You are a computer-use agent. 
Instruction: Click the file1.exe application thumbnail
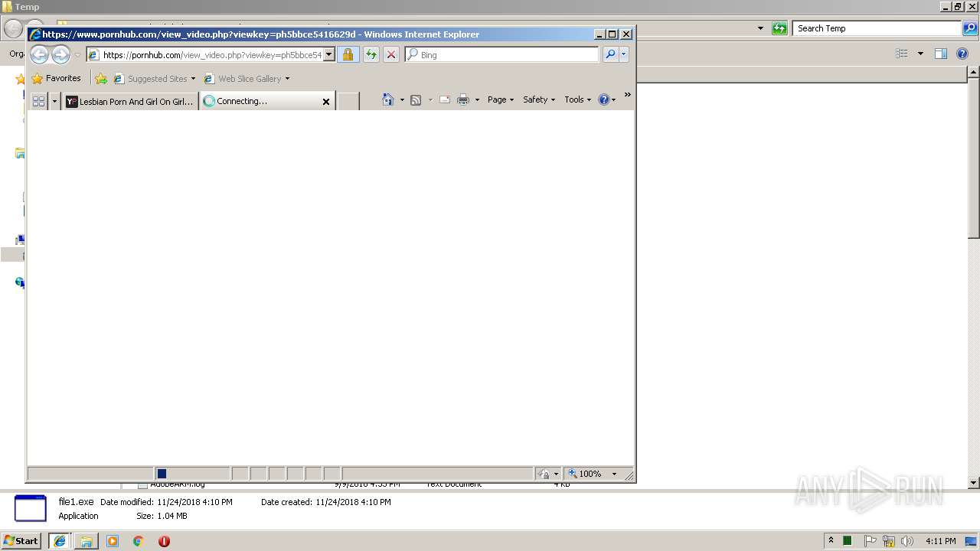31,508
